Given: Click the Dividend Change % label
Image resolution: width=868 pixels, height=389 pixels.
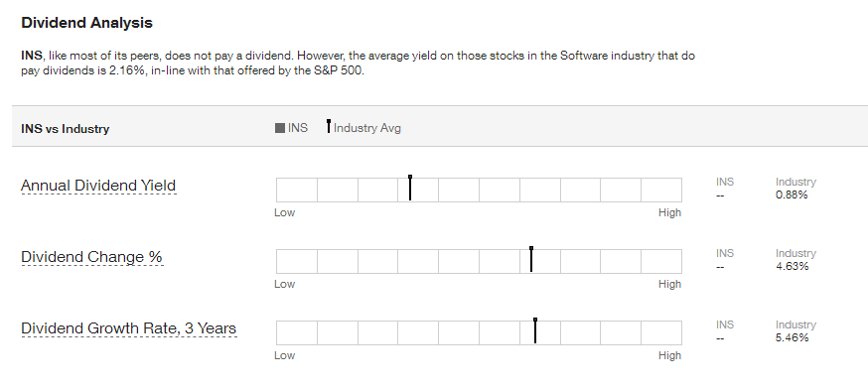Looking at the screenshot, I should tap(91, 257).
